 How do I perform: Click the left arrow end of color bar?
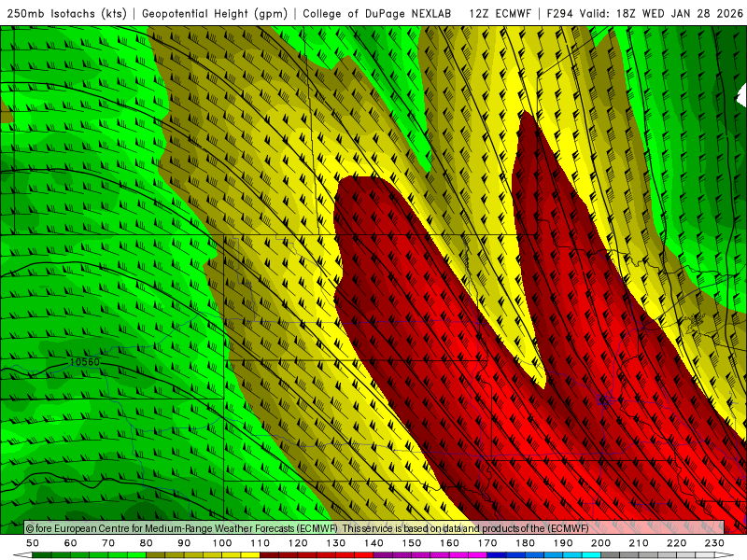coord(22,555)
